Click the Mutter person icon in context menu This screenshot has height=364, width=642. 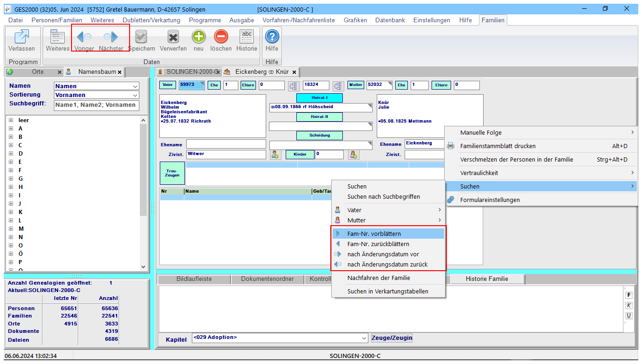tap(338, 220)
